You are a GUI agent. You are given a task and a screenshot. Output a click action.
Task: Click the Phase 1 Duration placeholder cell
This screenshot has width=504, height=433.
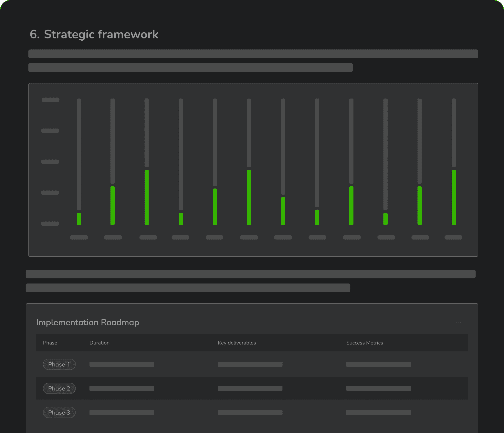[122, 364]
